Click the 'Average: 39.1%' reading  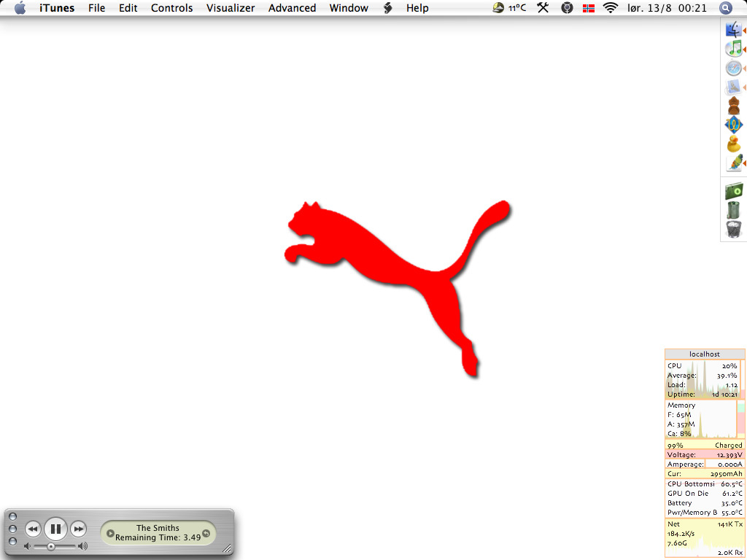703,376
